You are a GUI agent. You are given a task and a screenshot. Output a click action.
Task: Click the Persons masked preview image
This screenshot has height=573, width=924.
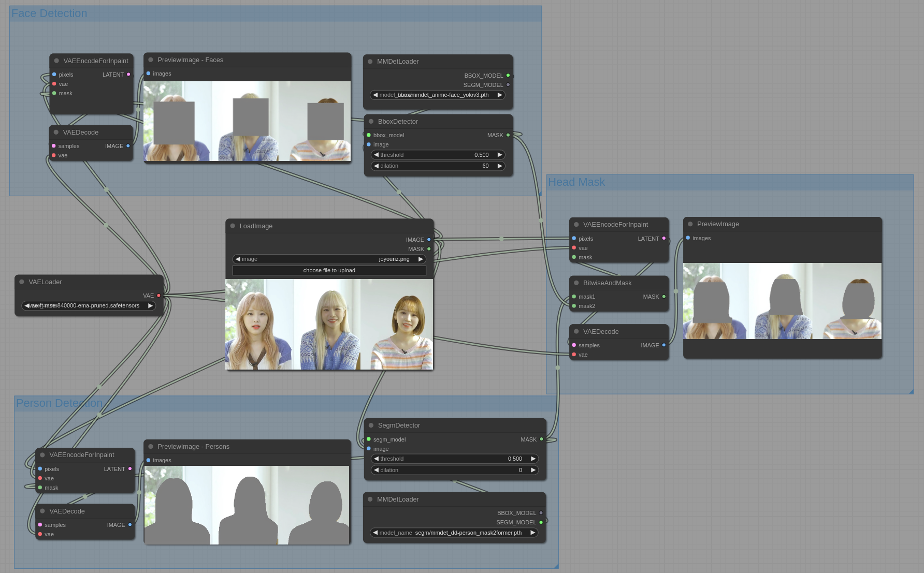click(247, 505)
